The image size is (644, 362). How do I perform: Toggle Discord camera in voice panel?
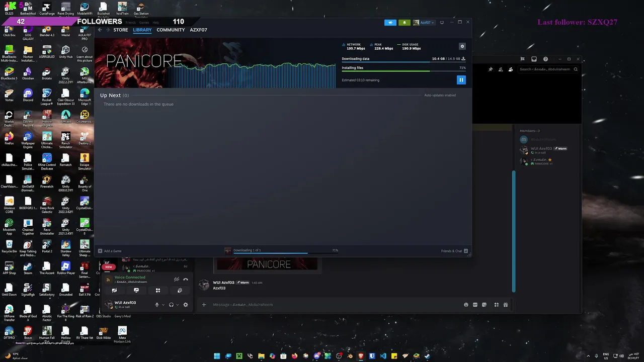(114, 291)
